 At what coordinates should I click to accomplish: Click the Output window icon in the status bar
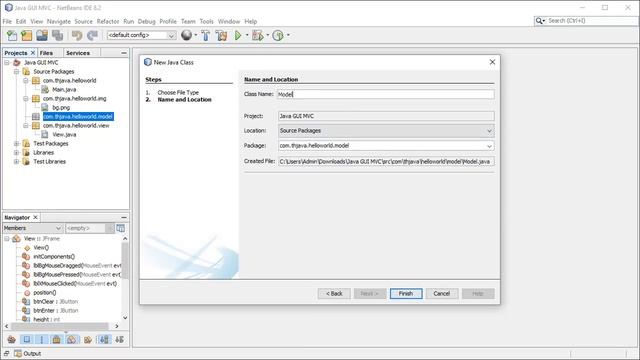pos(18,353)
